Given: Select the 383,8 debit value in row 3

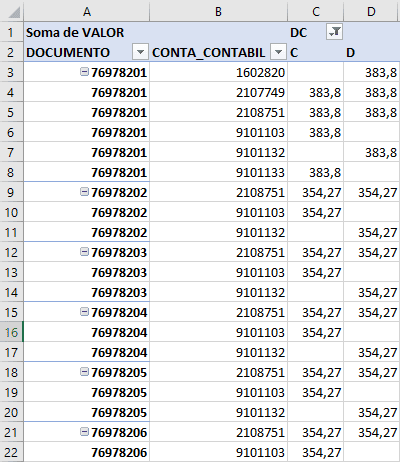Looking at the screenshot, I should pos(372,72).
